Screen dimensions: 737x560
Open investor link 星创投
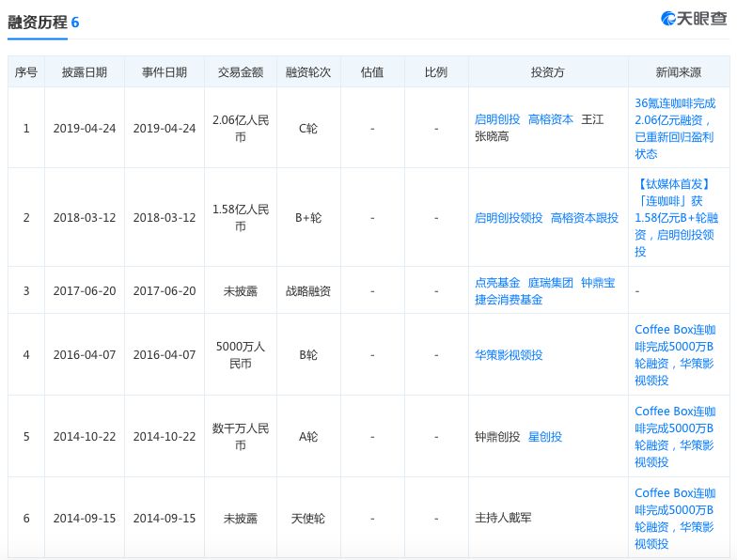[545, 437]
